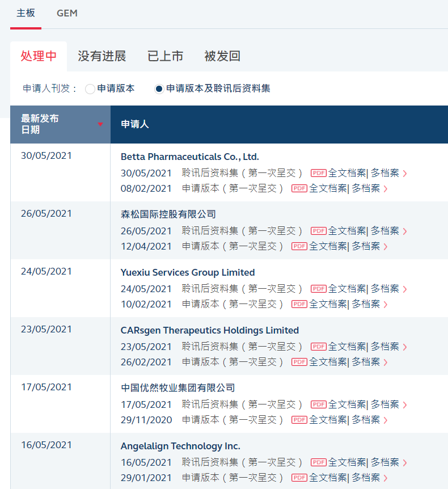Open 多档案 link for Yuexiu 10/02/2021 row

[x=366, y=304]
